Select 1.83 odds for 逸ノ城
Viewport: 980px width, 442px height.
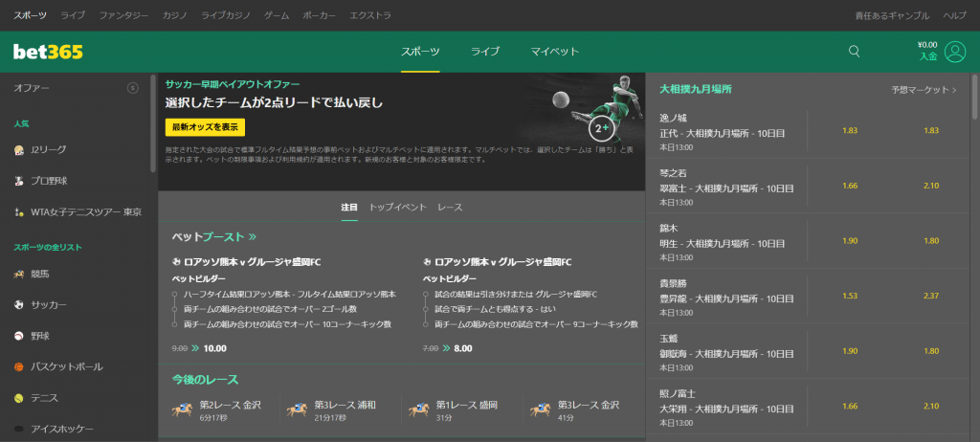coord(850,131)
